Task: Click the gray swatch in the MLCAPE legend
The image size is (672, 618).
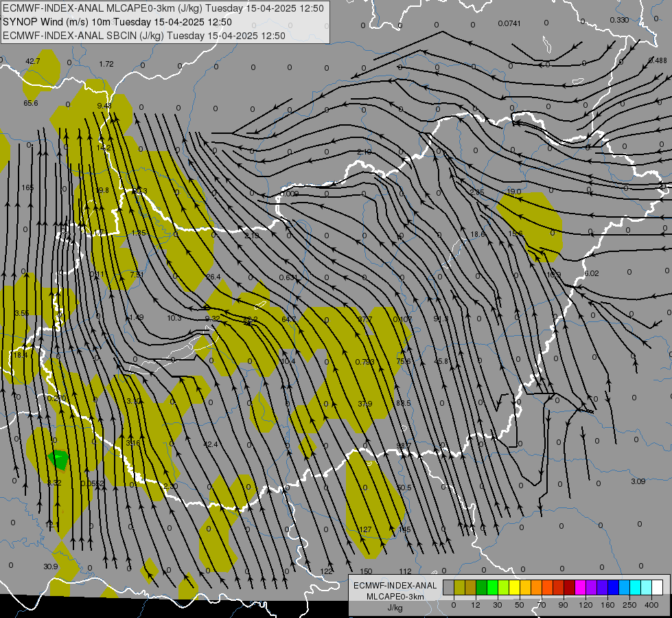Action: point(448,587)
